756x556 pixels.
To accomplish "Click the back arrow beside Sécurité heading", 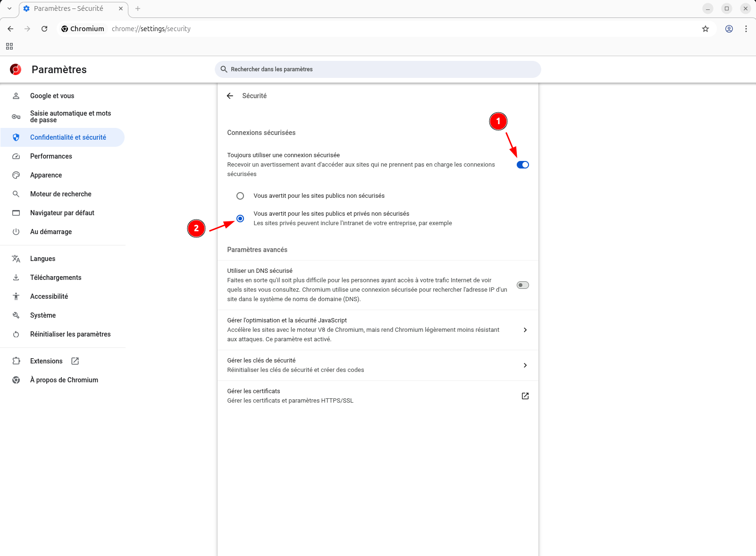I will pos(230,96).
